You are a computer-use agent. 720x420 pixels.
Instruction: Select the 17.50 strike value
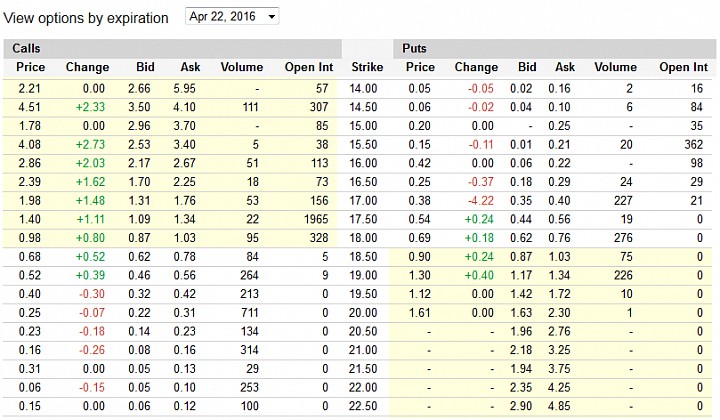(363, 219)
